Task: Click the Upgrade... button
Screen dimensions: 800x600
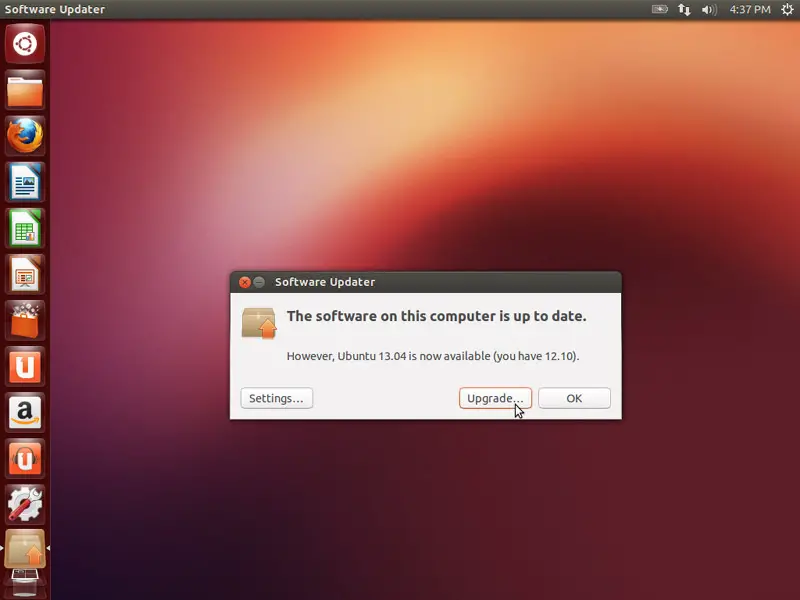Action: click(x=495, y=398)
